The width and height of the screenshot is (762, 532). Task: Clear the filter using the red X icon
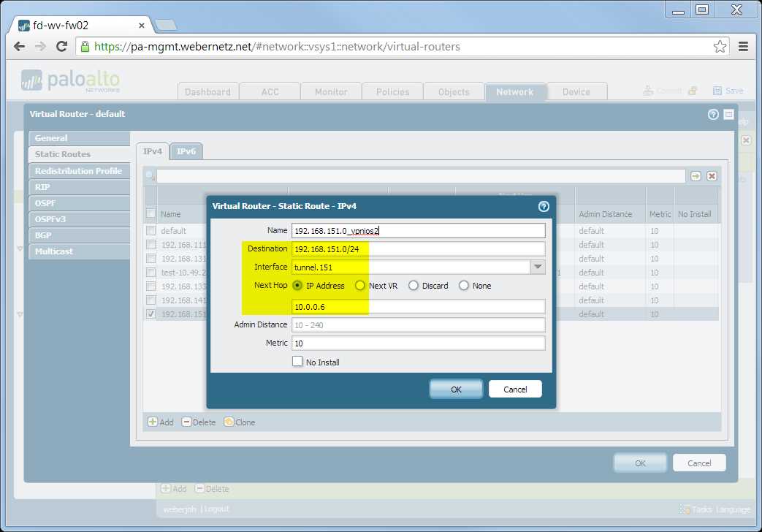pyautogui.click(x=710, y=175)
